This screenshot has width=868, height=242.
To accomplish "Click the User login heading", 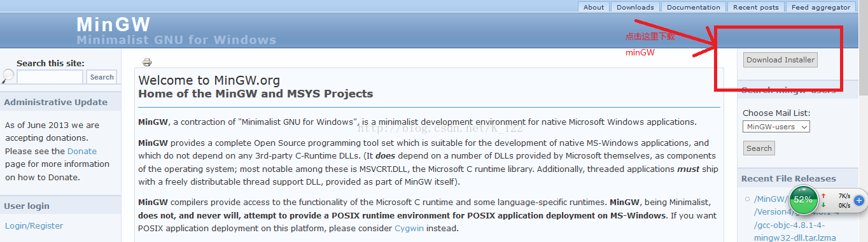I will (x=27, y=206).
